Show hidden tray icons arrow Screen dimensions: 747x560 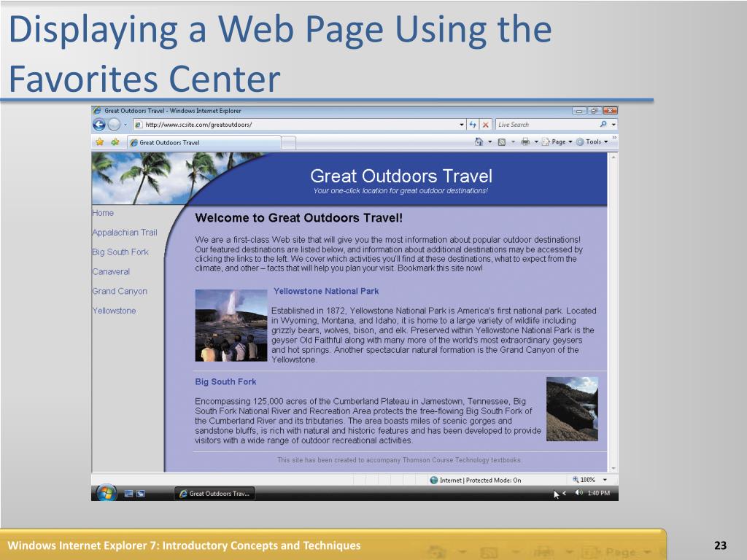pos(565,494)
